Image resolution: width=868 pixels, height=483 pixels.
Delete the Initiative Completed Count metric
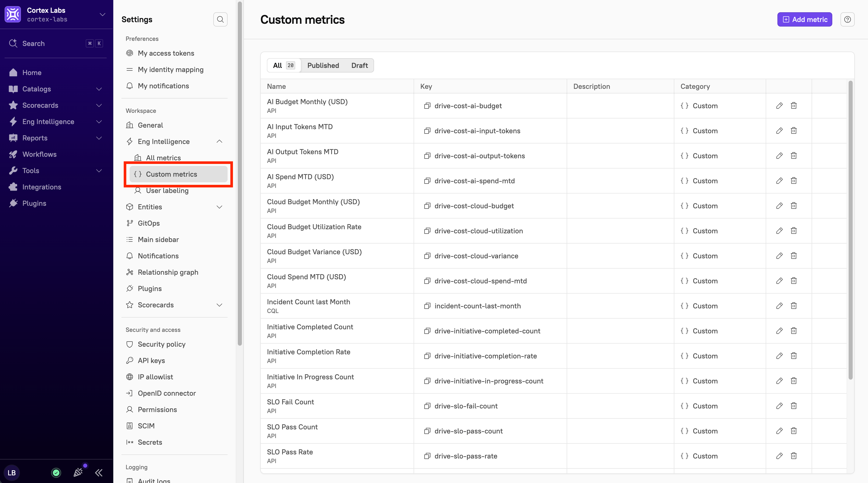point(794,331)
